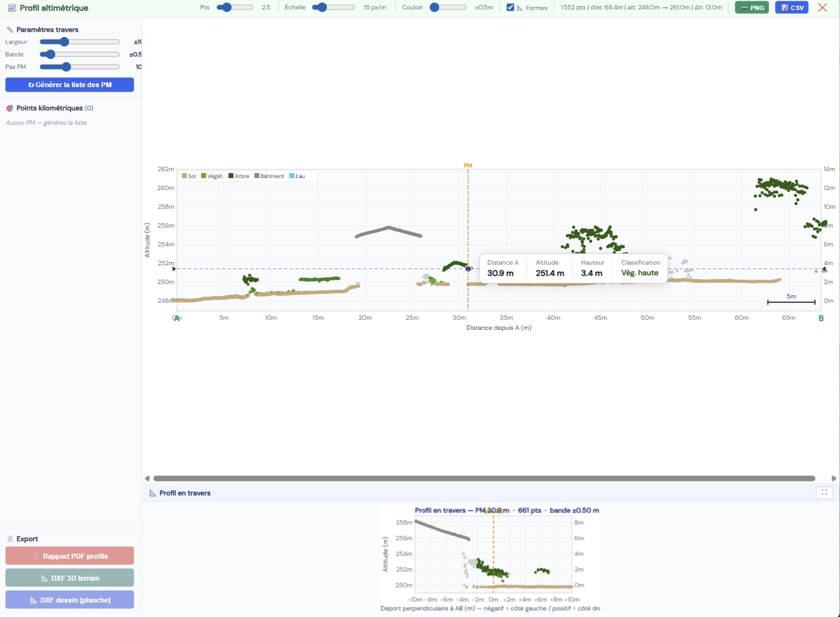The image size is (840, 617).
Task: Click the chart icon inside the green PNG button
Action: click(744, 8)
